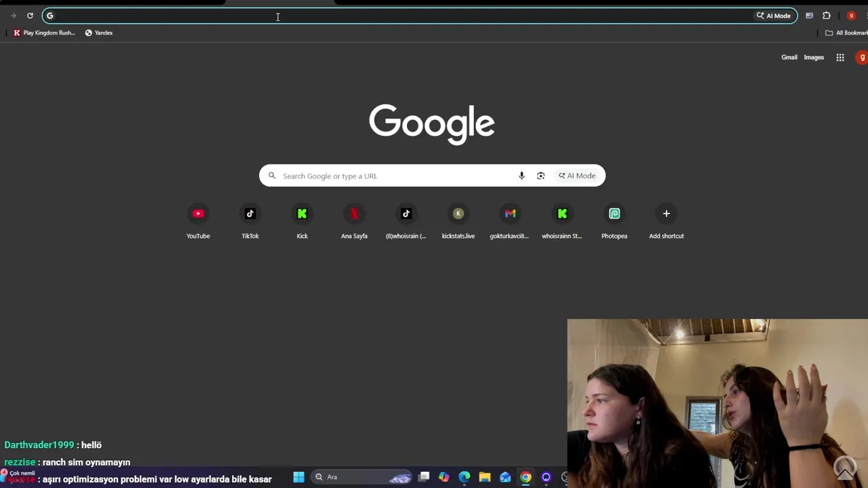Viewport: 868px width, 488px height.
Task: Open the Gmail link
Action: pyautogui.click(x=789, y=58)
